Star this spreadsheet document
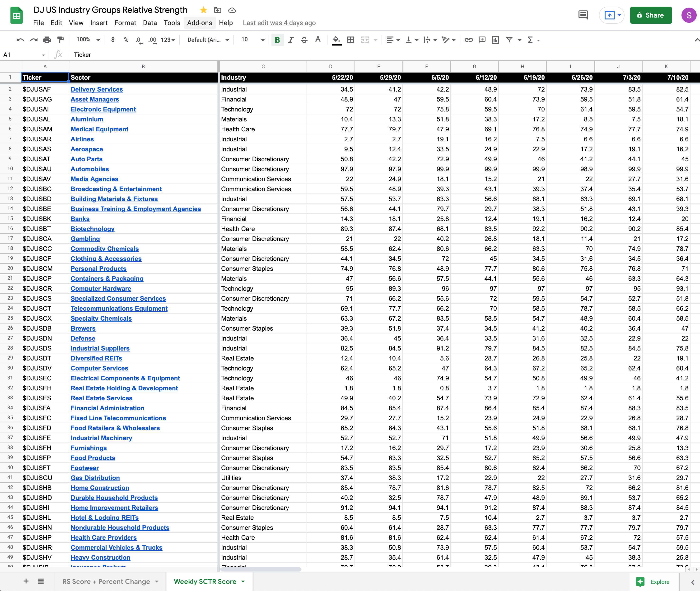The height and width of the screenshot is (591, 700). coord(204,10)
